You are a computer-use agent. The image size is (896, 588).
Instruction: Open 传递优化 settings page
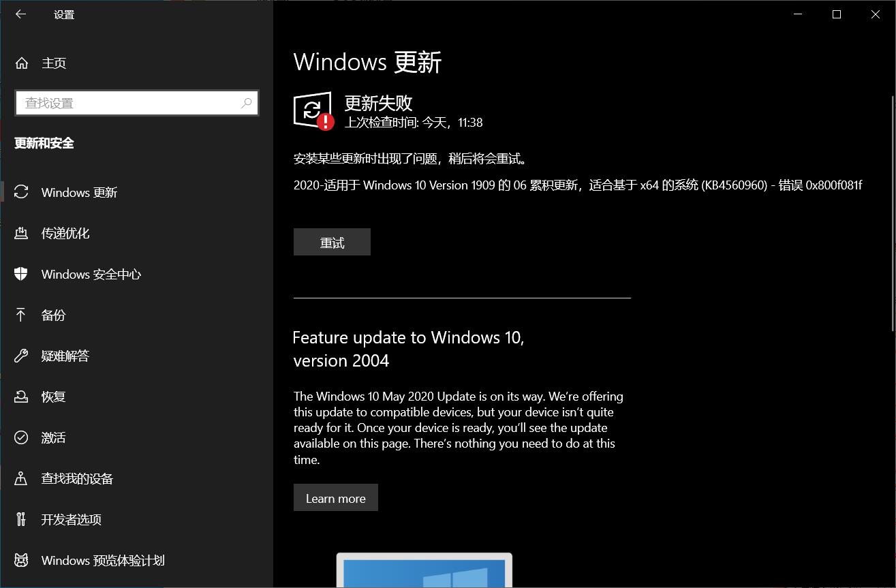(x=136, y=233)
